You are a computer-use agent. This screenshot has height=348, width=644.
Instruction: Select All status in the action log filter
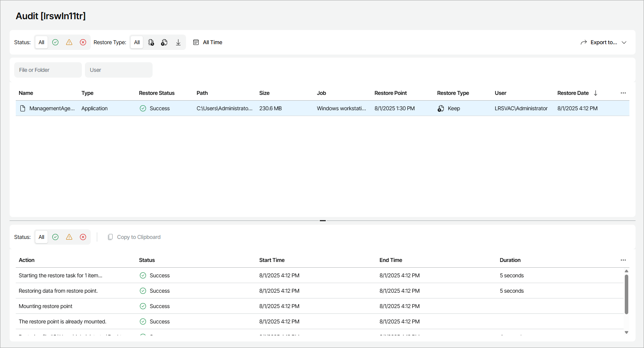pyautogui.click(x=41, y=237)
